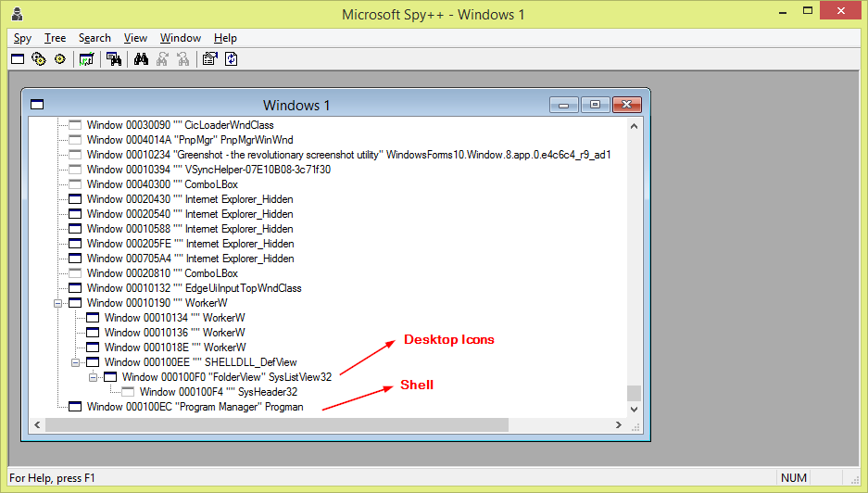Click the vertical scrollbar thumb
Image resolution: width=868 pixels, height=493 pixels.
pyautogui.click(x=635, y=393)
